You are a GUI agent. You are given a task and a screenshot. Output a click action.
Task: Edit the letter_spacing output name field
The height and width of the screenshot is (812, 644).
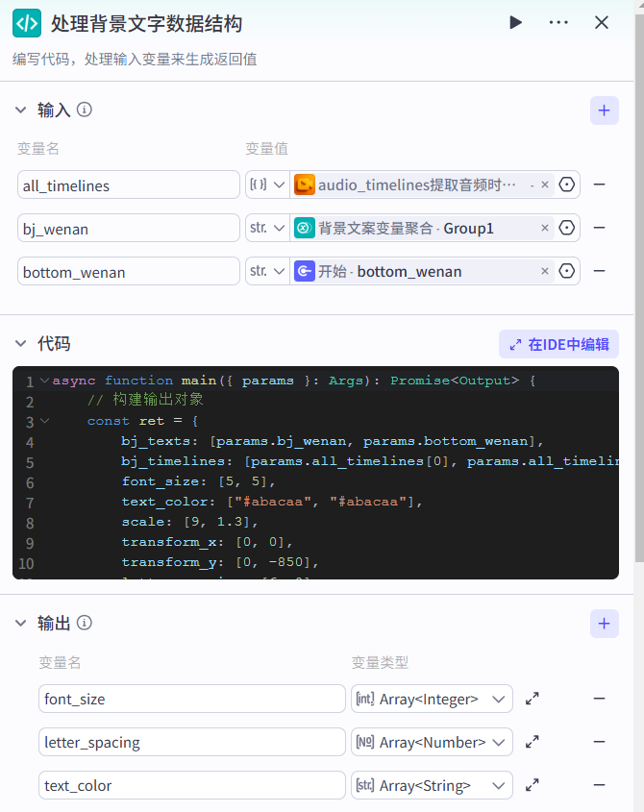tap(191, 742)
